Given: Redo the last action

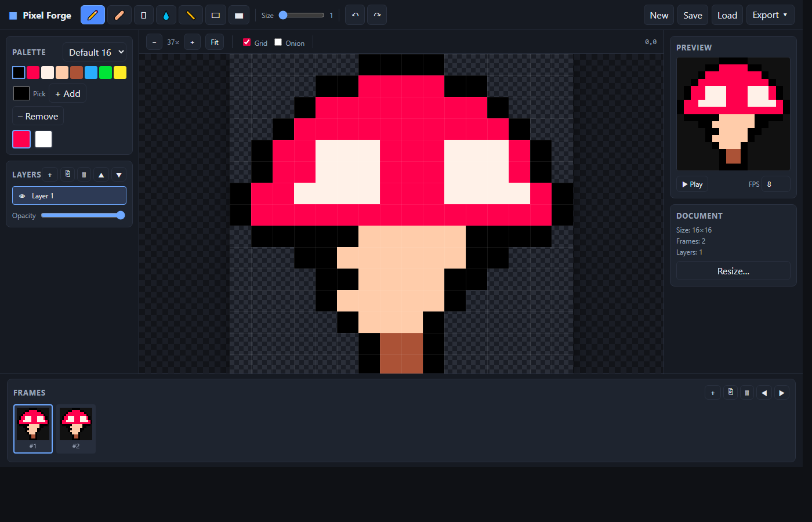Looking at the screenshot, I should (377, 15).
